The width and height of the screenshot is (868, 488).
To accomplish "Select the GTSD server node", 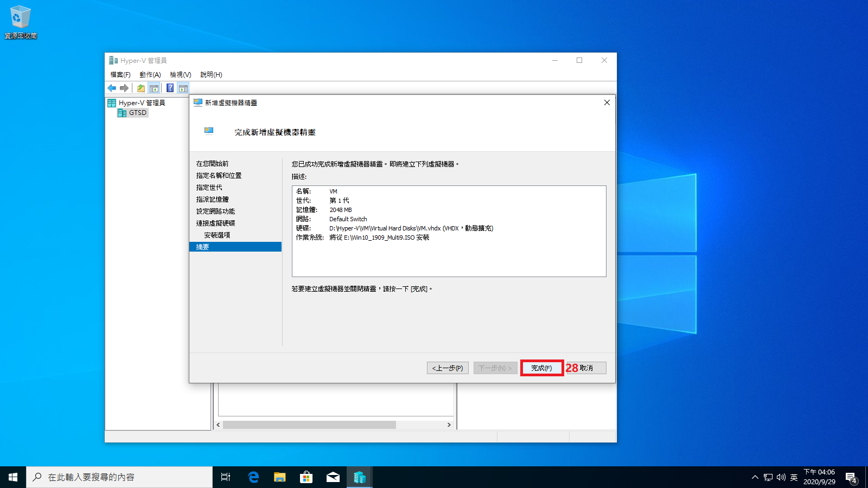I will click(x=137, y=113).
